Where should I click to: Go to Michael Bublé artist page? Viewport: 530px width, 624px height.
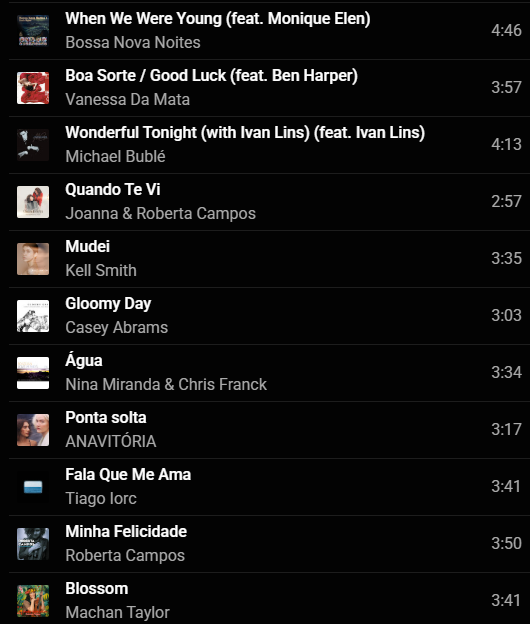coord(115,156)
